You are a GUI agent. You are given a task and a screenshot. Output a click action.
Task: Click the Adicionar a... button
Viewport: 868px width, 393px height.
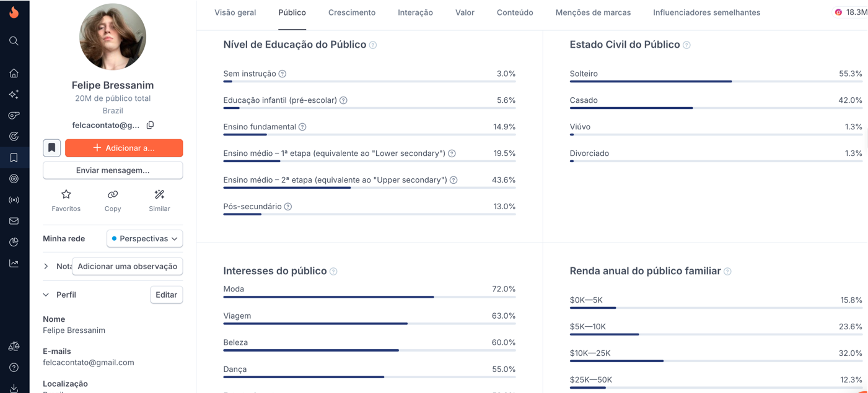[x=124, y=148]
